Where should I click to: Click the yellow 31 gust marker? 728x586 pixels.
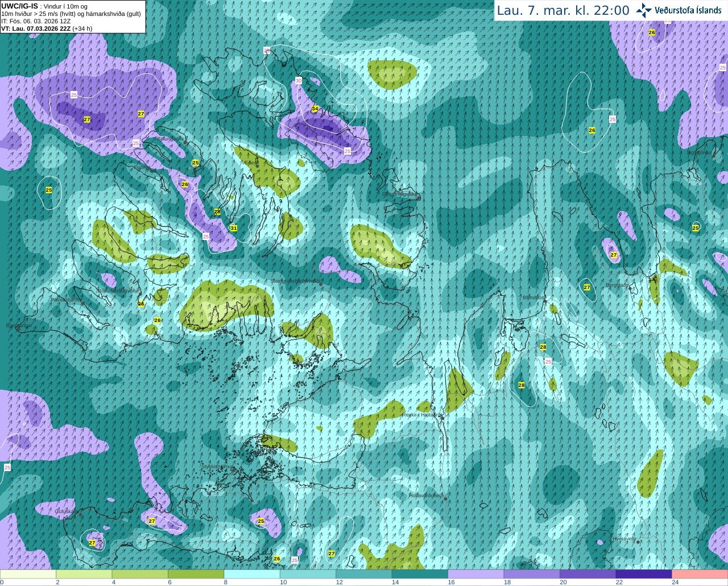click(234, 228)
